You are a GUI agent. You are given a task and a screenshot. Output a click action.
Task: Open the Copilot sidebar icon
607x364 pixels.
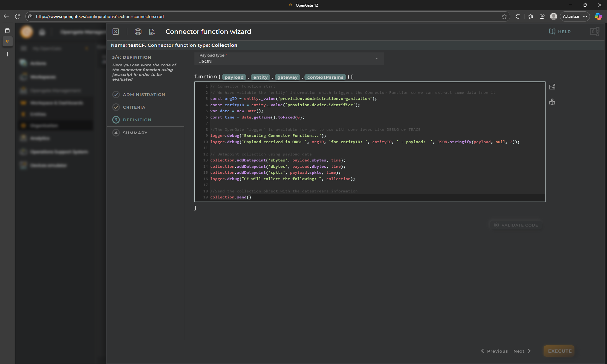tap(598, 16)
